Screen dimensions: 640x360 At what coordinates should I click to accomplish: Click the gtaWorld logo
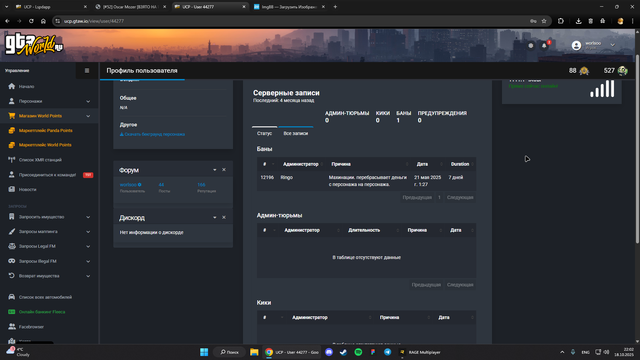click(x=33, y=45)
